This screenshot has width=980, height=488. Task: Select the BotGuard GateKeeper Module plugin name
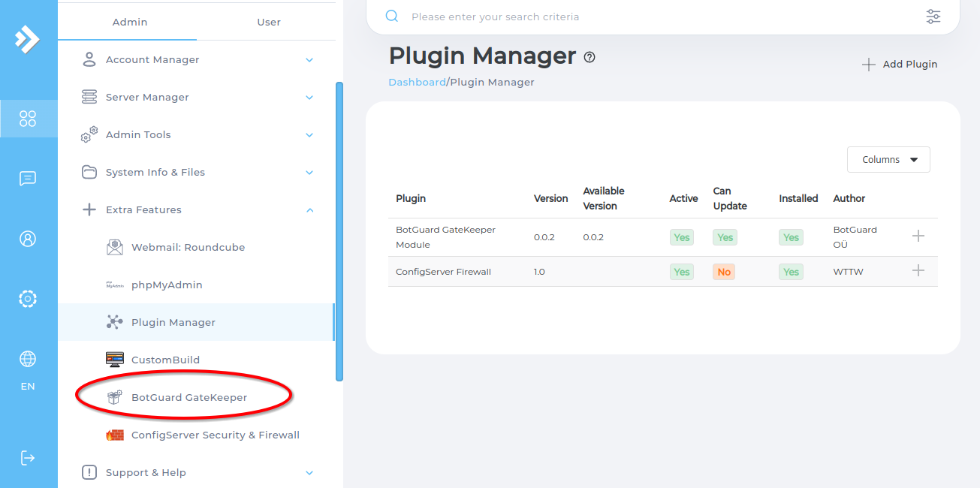[x=445, y=237]
